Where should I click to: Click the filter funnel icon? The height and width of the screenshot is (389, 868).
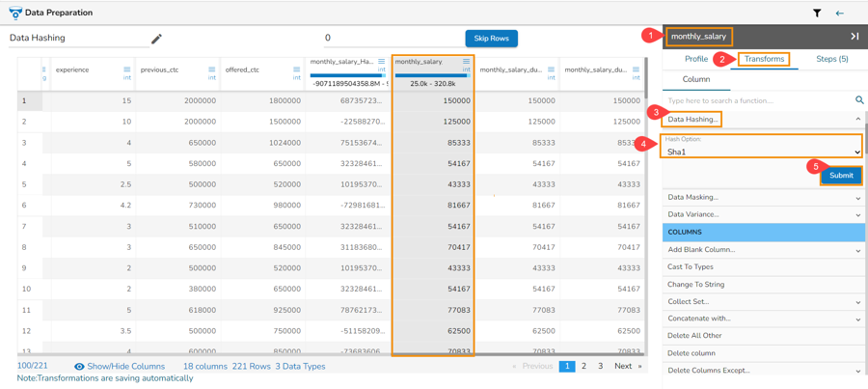[817, 14]
